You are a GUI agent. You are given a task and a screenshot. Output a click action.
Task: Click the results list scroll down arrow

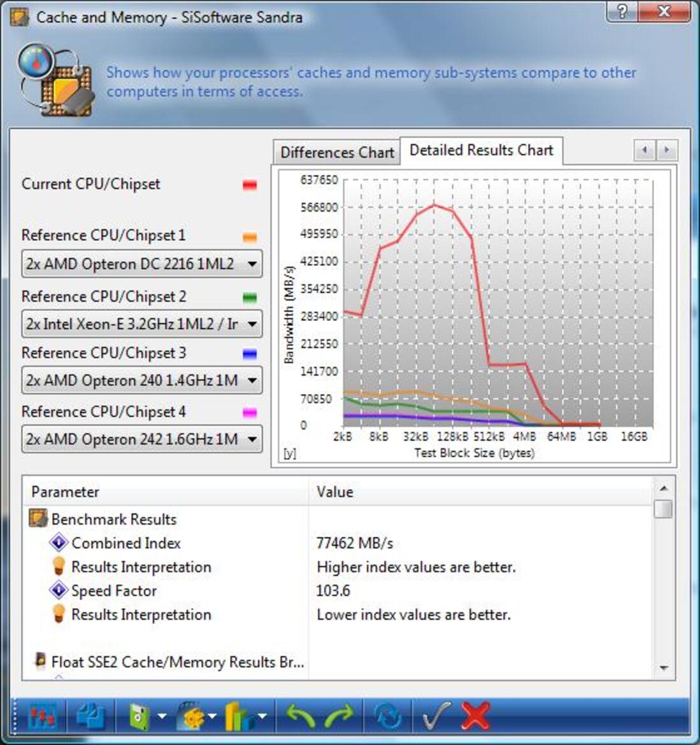click(x=664, y=668)
